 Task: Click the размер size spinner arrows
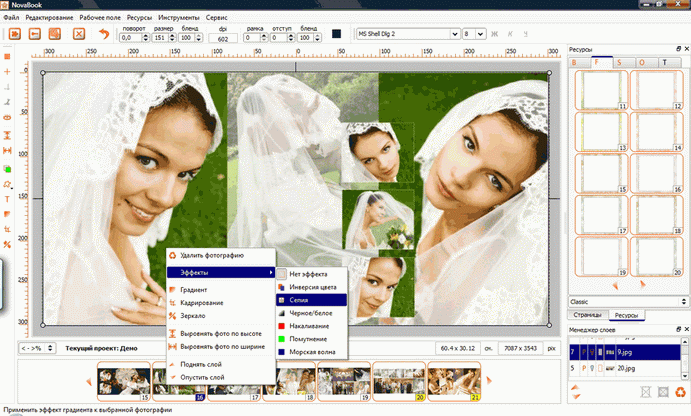[x=172, y=38]
